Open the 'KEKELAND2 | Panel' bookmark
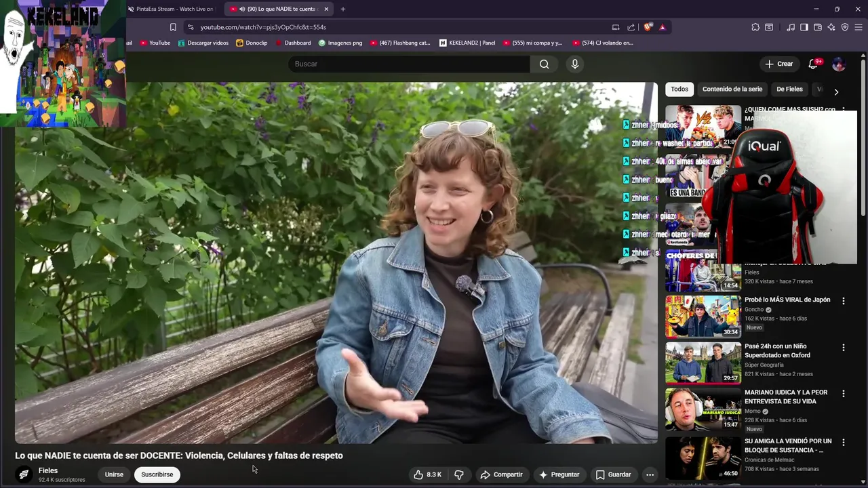Screen dimensions: 868x488 467,43
